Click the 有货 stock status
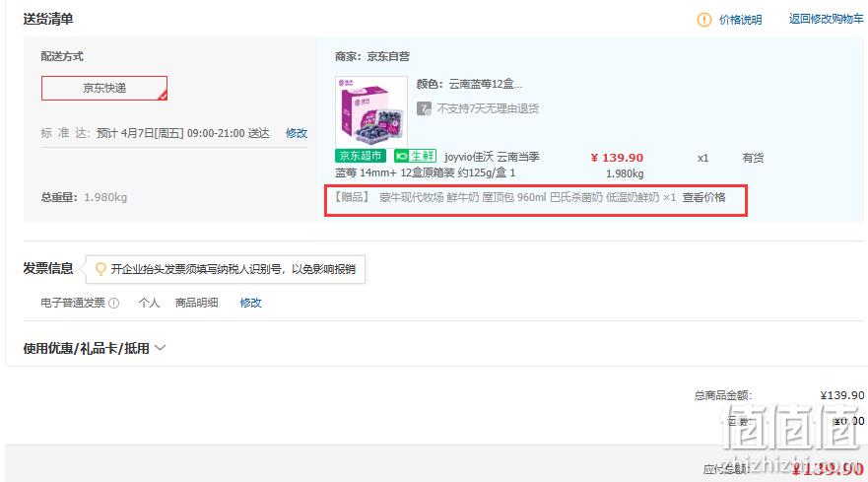868x482 pixels. (753, 158)
